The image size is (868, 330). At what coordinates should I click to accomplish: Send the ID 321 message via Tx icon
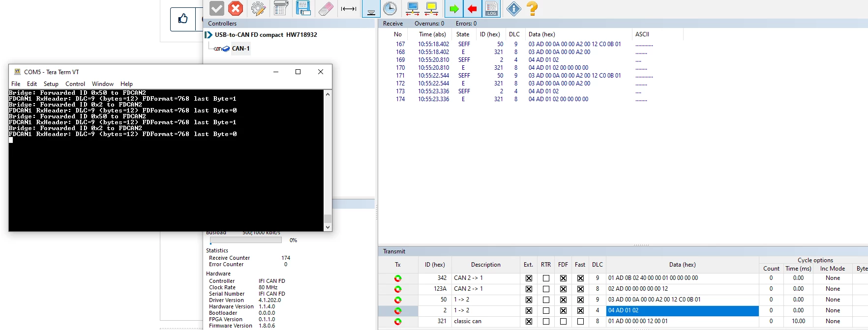pyautogui.click(x=398, y=322)
